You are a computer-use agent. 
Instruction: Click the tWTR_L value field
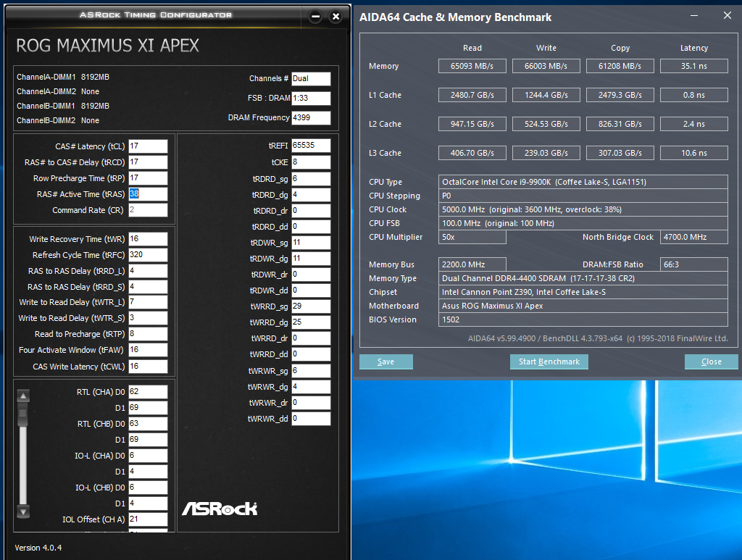coord(148,302)
